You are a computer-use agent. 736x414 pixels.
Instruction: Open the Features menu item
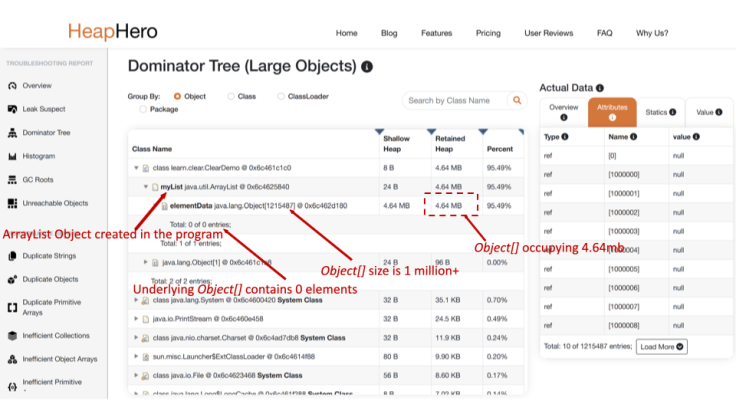click(437, 33)
